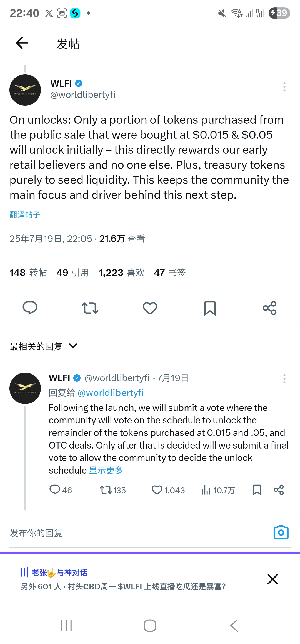
Task: Tap the 发布你的回复 reply input field
Action: [x=139, y=533]
